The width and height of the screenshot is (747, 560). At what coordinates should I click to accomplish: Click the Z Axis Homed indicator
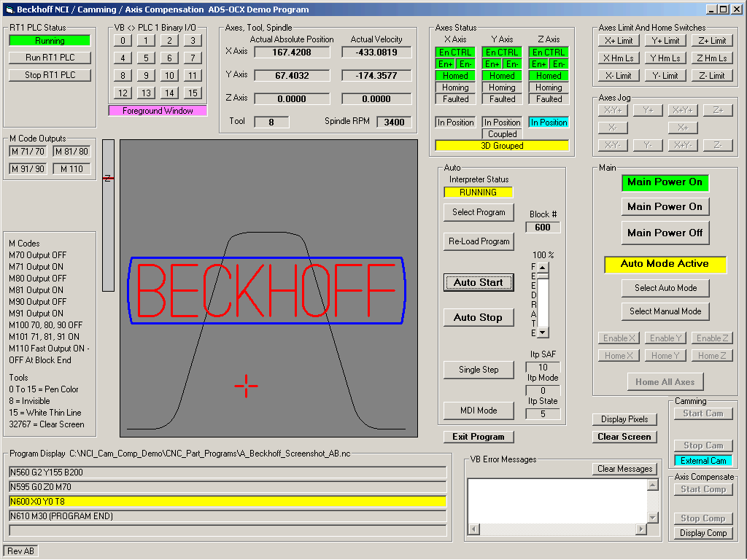pyautogui.click(x=549, y=76)
